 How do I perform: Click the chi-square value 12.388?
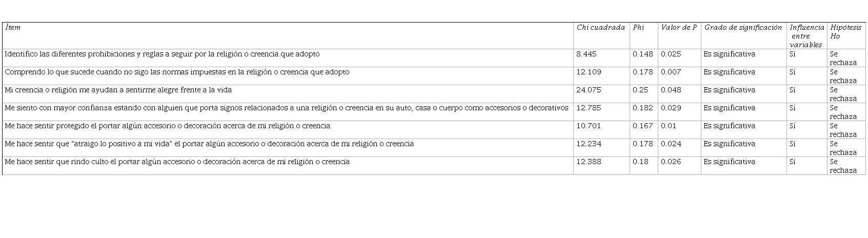589,162
